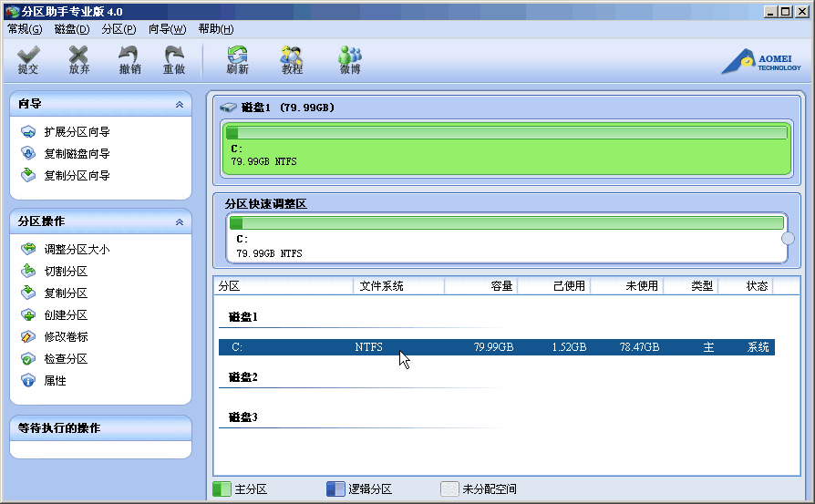Click the 刷新 (Refresh) toolbar icon
815x504 pixels.
click(237, 60)
